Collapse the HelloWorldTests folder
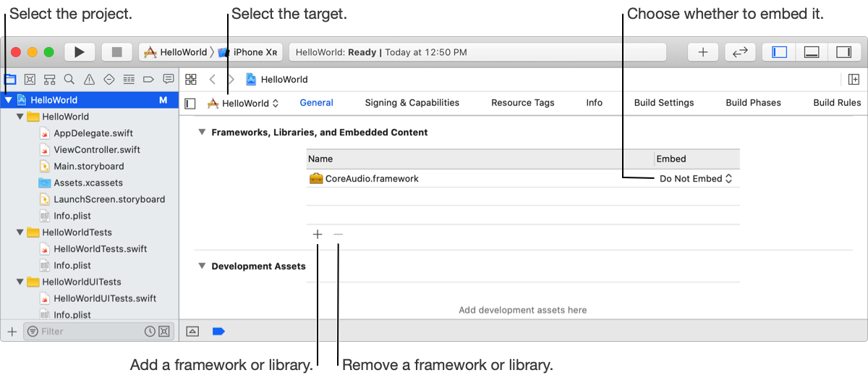 point(20,232)
